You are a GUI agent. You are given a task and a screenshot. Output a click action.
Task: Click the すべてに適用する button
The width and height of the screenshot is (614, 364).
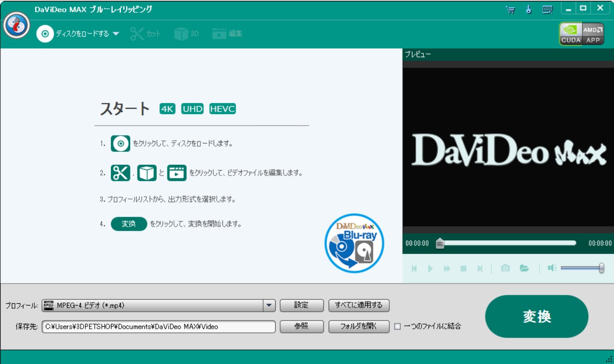(359, 305)
